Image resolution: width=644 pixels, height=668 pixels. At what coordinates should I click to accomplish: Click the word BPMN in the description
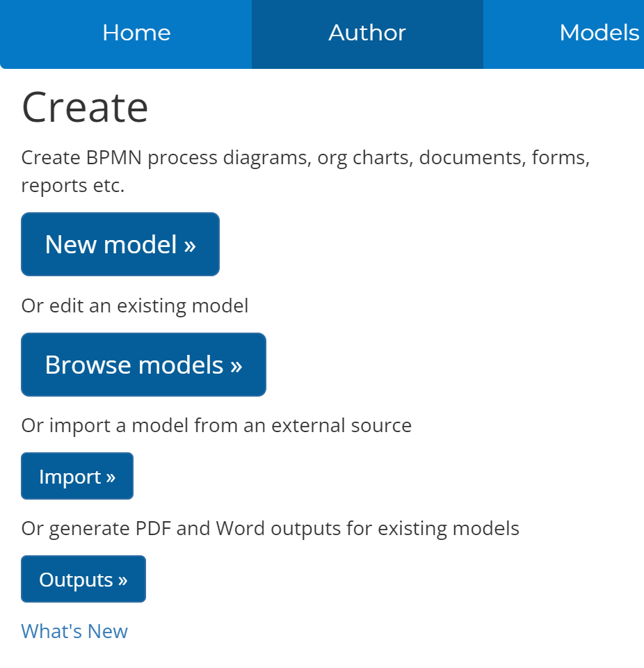[x=115, y=158]
